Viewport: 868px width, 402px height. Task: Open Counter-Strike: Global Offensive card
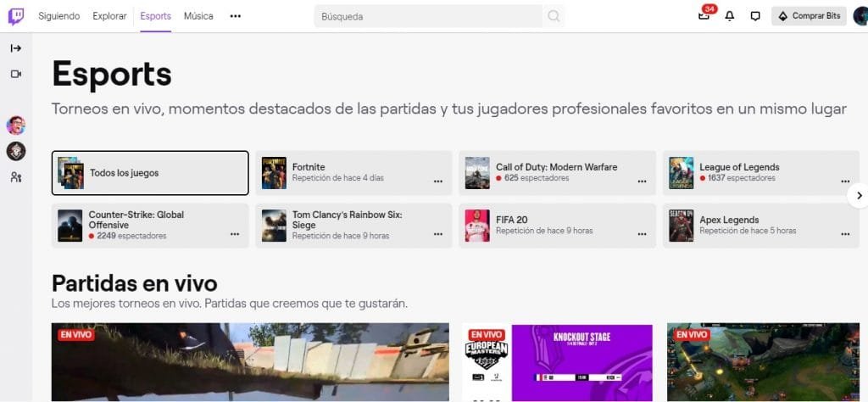click(150, 226)
